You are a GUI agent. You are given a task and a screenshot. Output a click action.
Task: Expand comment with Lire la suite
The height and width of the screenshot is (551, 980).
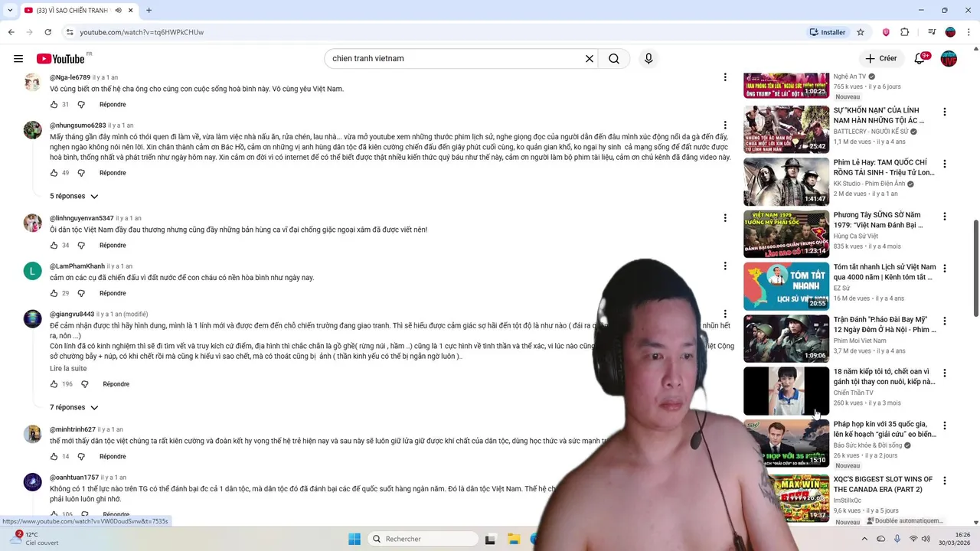(68, 369)
